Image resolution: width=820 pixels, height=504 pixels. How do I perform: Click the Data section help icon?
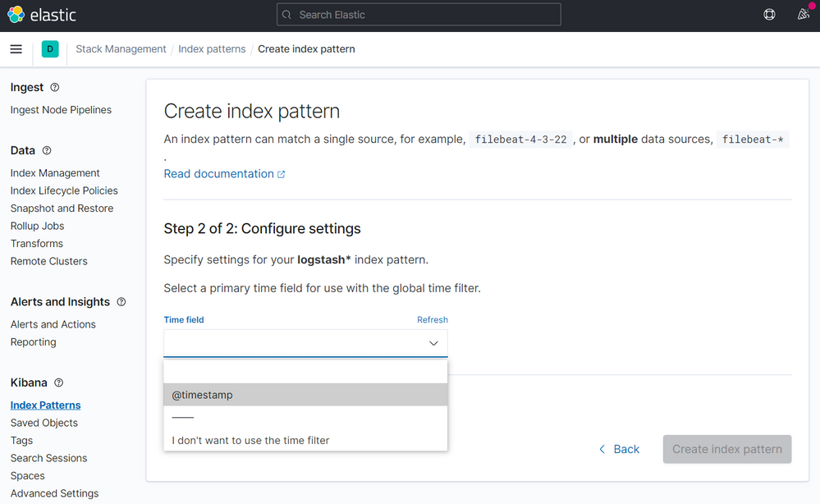[x=47, y=150]
